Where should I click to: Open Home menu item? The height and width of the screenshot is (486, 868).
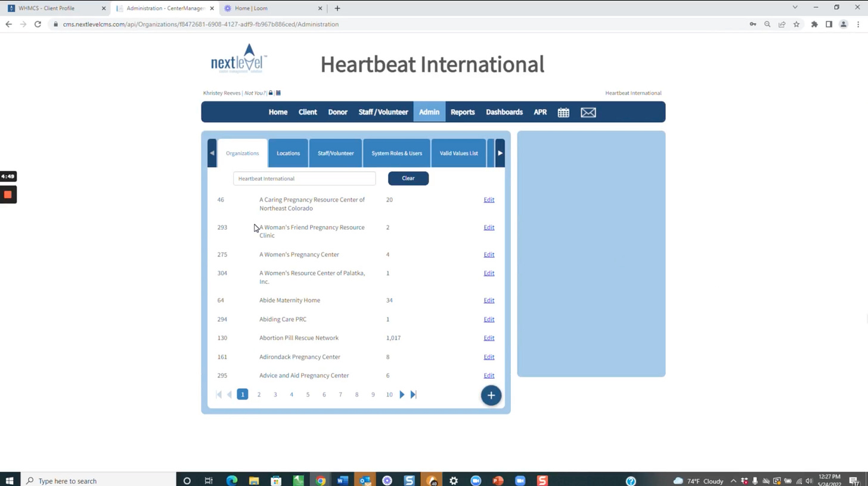[278, 112]
